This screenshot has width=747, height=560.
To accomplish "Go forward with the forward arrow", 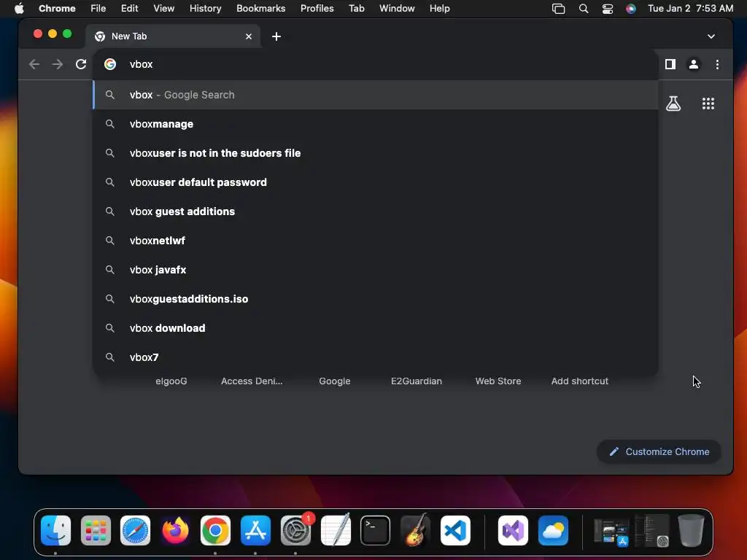I will (58, 64).
